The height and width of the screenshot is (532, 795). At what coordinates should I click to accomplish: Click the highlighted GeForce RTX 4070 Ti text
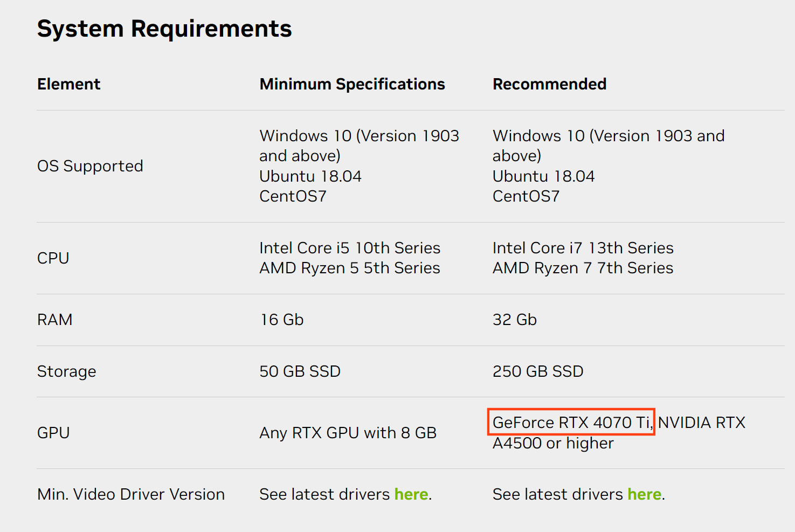point(571,422)
